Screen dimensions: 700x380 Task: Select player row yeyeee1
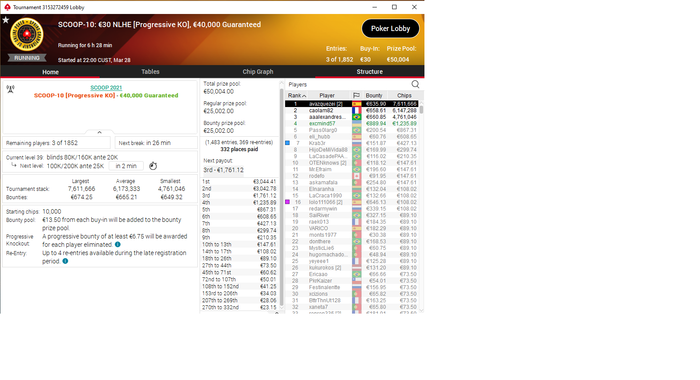(x=351, y=261)
